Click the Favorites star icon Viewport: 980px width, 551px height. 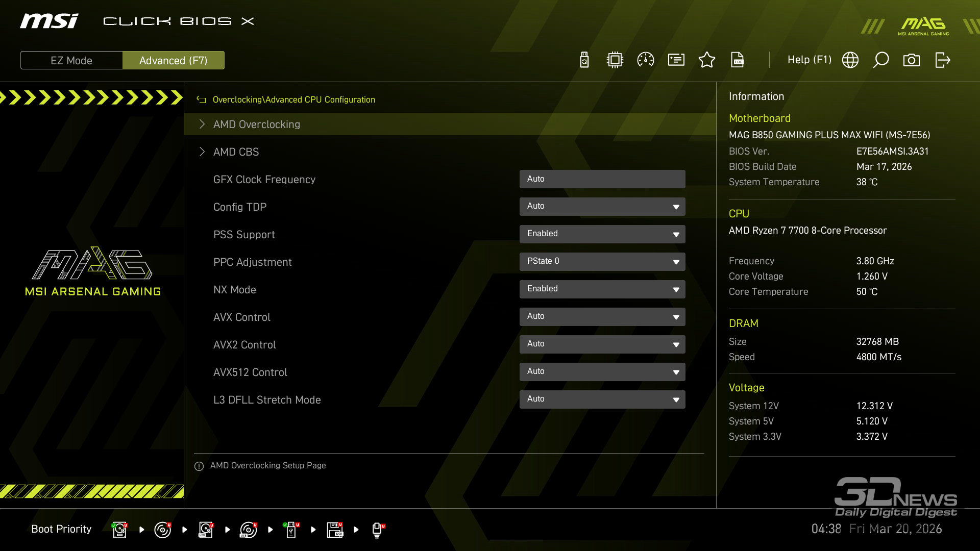click(x=706, y=60)
